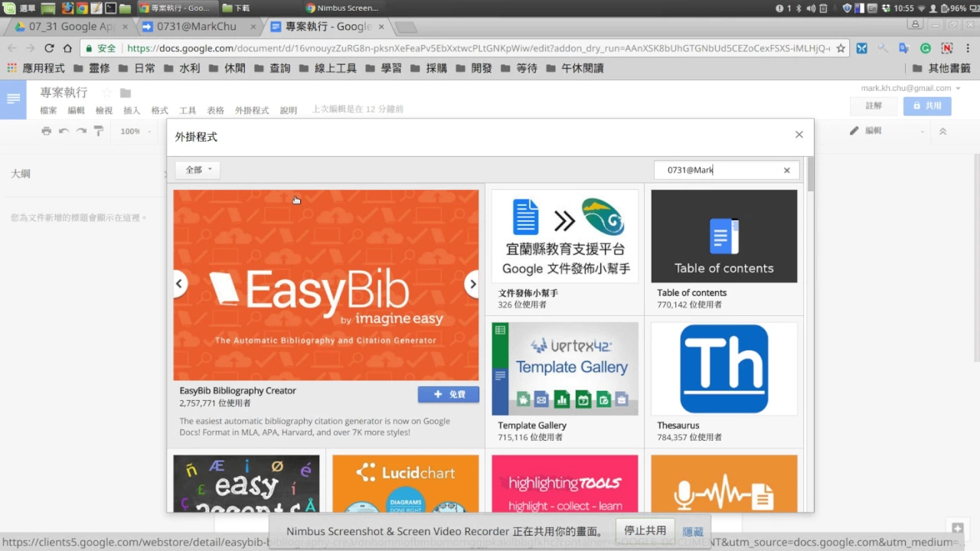
Task: Click the 停止共用 button
Action: click(x=645, y=530)
